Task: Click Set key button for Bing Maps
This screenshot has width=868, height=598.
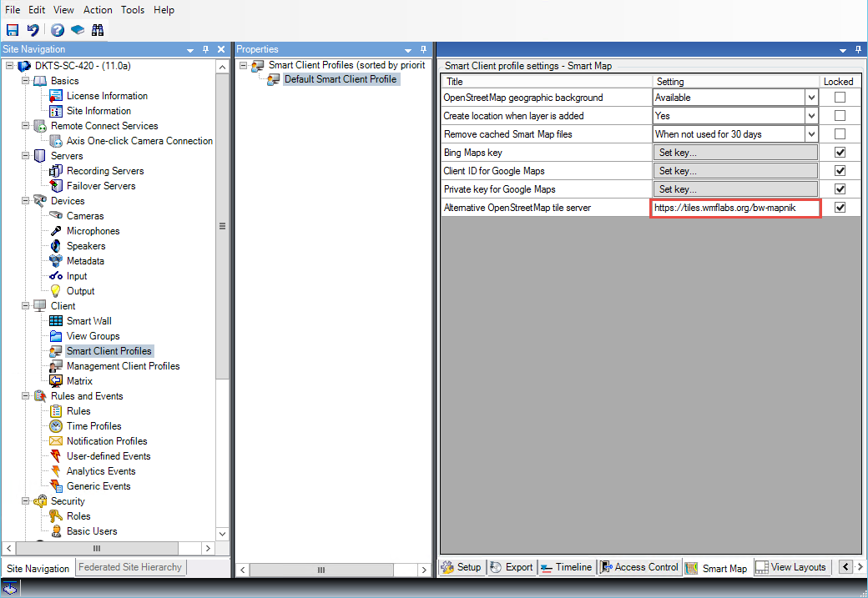Action: pyautogui.click(x=734, y=153)
